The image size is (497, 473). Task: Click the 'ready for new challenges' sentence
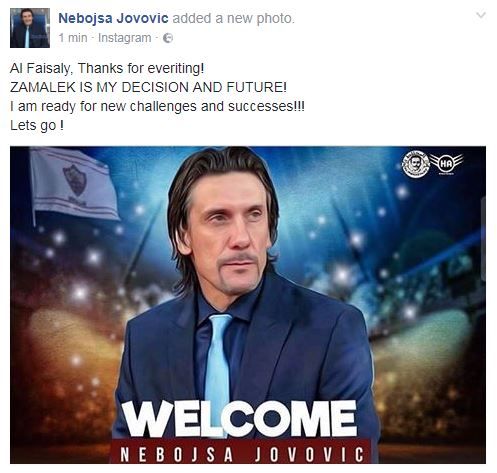click(x=157, y=107)
